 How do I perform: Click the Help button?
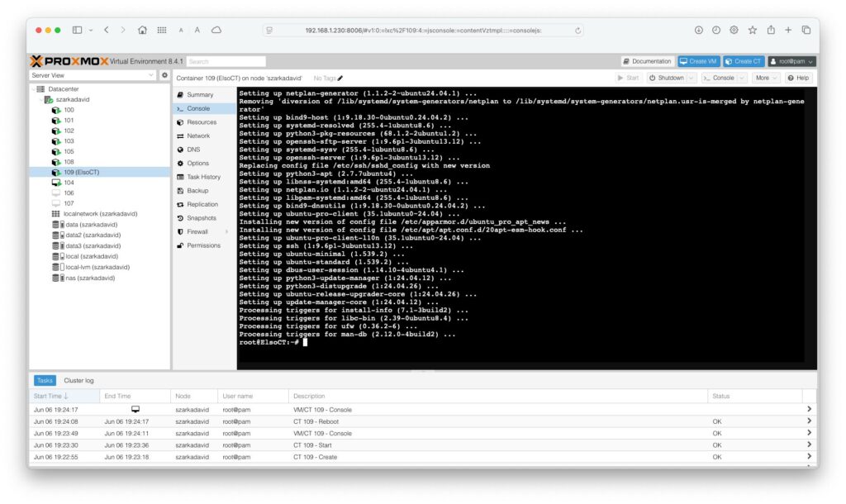(798, 78)
